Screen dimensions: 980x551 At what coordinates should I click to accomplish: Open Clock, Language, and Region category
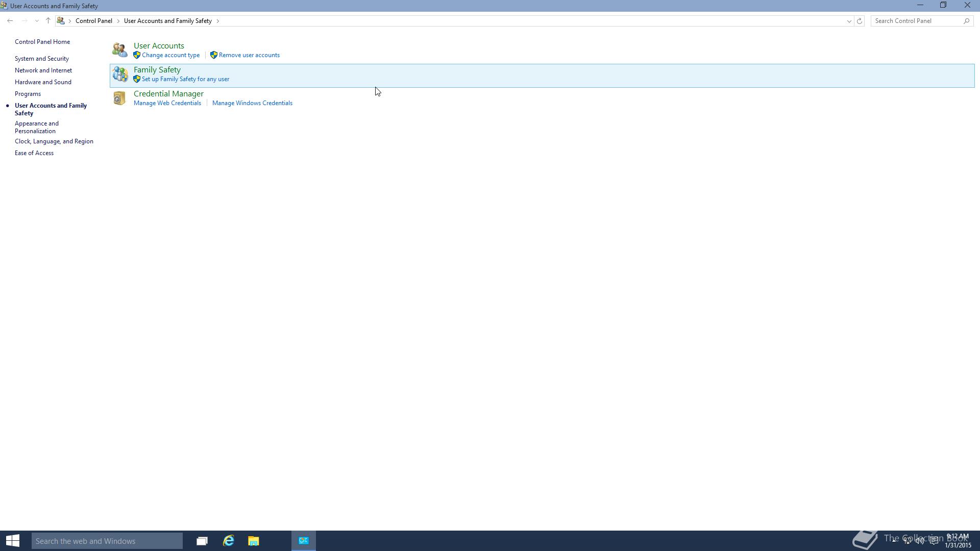[54, 141]
